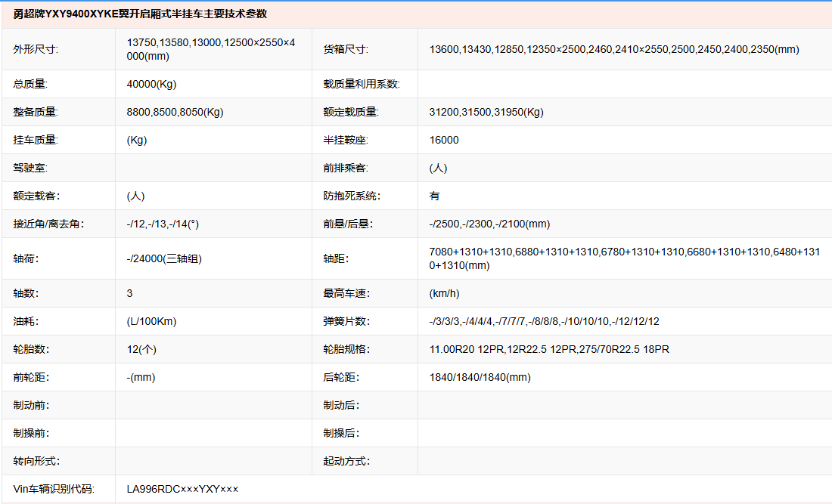Click the value 8800,8500,8050(Kg)

click(x=175, y=113)
